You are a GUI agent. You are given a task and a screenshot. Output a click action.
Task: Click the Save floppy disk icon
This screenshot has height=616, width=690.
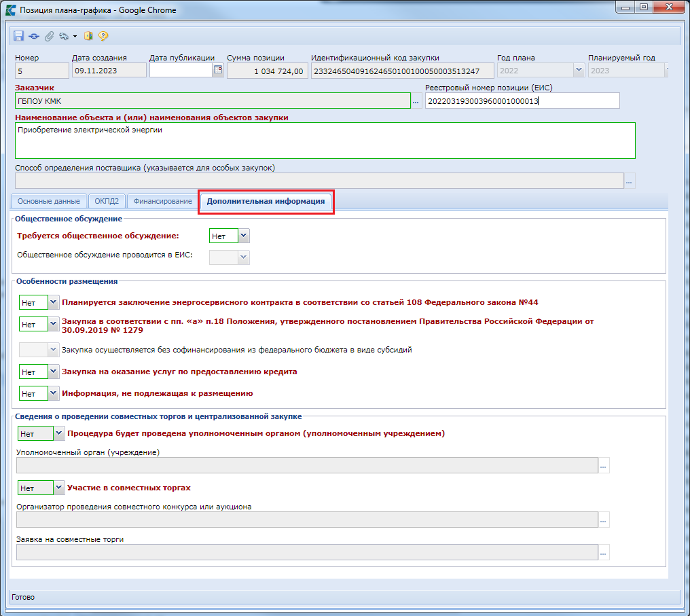18,36
